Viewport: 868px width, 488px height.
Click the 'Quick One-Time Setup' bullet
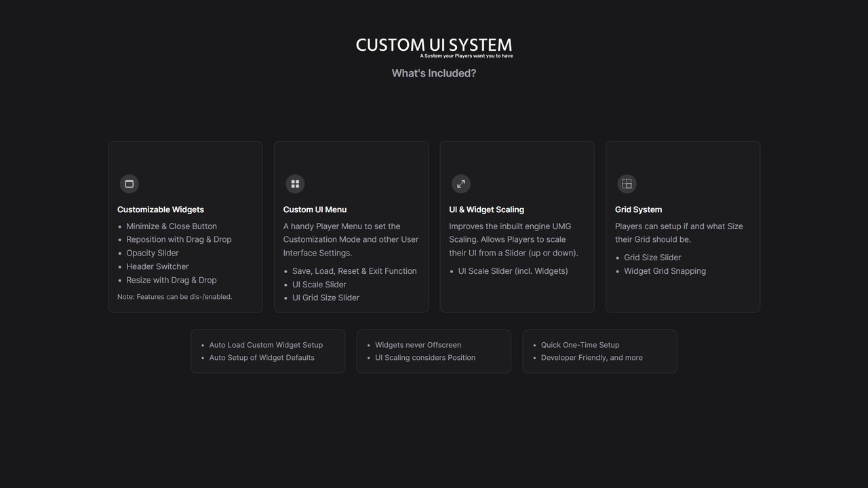pyautogui.click(x=580, y=345)
